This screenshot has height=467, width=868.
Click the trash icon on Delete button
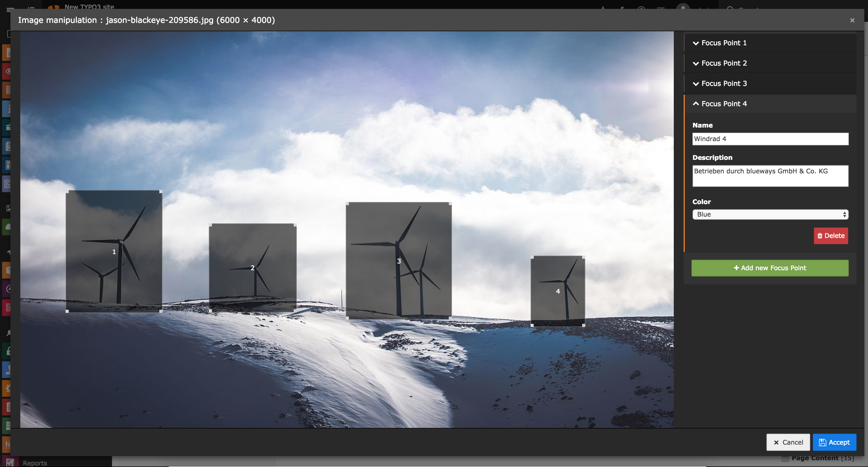coord(820,236)
